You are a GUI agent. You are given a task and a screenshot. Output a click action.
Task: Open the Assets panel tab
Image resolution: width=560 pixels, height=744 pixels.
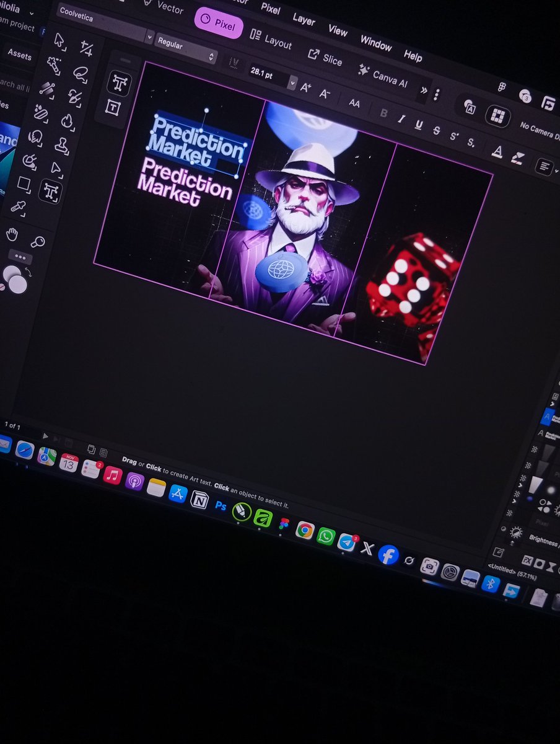tap(19, 55)
